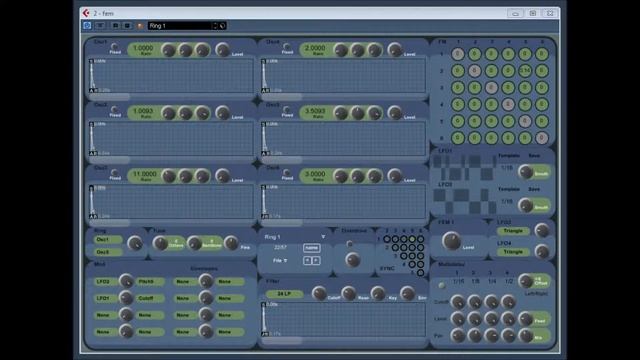
Task: Toggle Fixed switch on oscillator with ratio 3.5093
Action: point(287,109)
